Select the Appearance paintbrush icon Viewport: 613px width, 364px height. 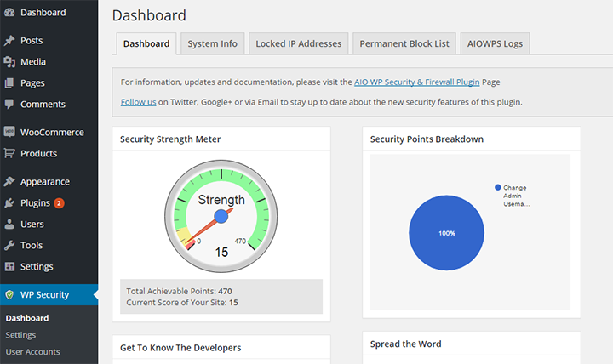click(x=9, y=181)
